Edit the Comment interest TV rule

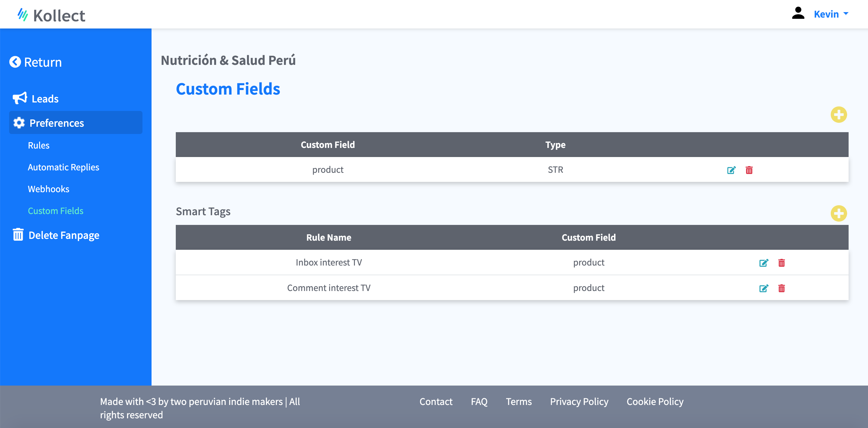coord(763,289)
